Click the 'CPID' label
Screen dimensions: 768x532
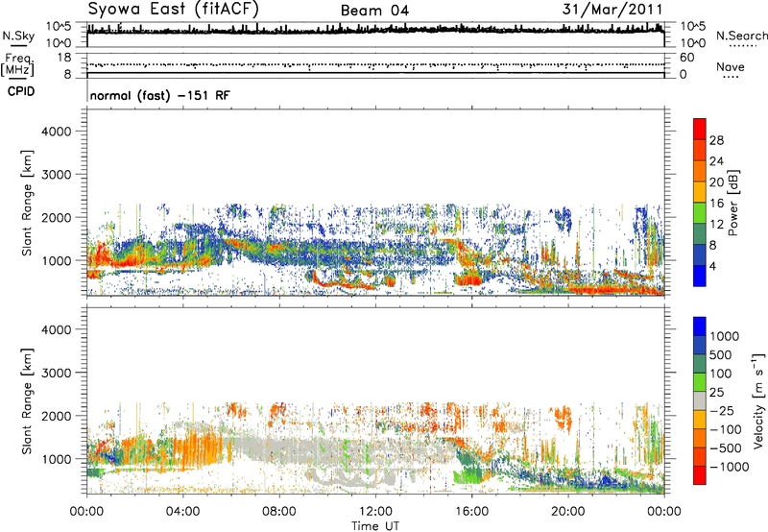(21, 91)
